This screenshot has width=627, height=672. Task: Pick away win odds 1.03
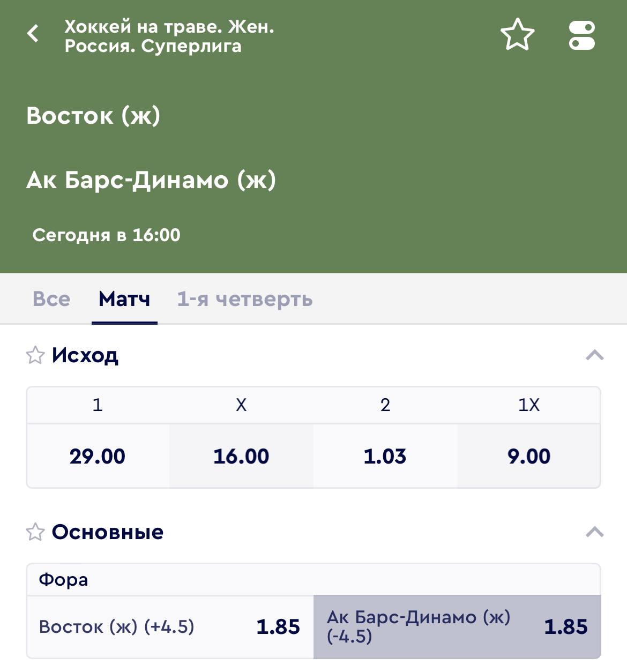coord(385,456)
